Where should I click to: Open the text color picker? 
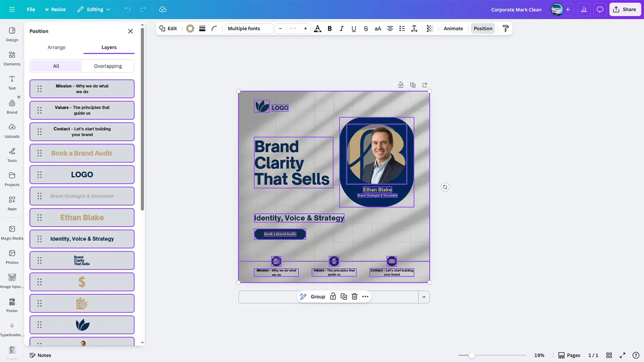[318, 29]
